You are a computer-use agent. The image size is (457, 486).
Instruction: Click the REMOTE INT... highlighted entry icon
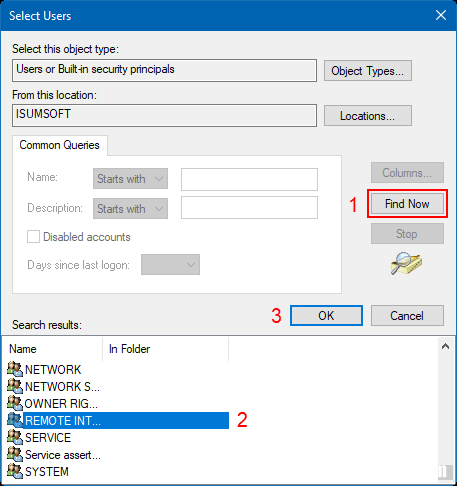pyautogui.click(x=15, y=420)
